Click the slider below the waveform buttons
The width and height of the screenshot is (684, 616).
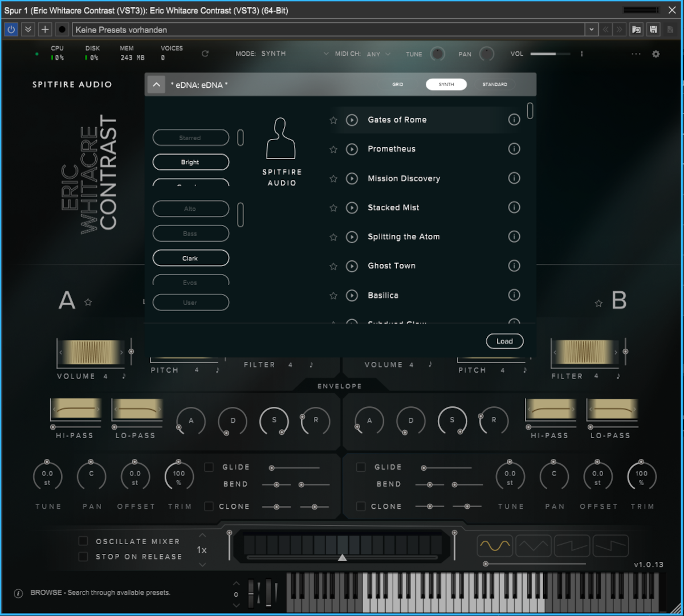click(535, 564)
